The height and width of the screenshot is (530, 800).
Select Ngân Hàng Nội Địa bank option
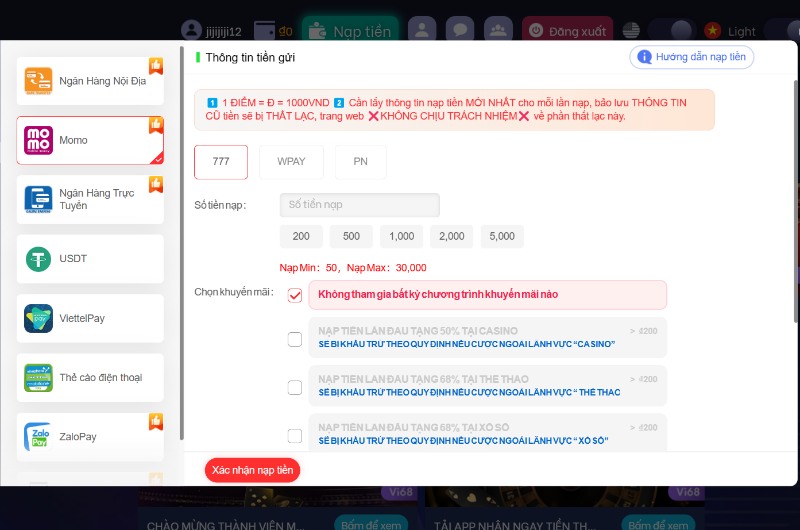pos(90,81)
